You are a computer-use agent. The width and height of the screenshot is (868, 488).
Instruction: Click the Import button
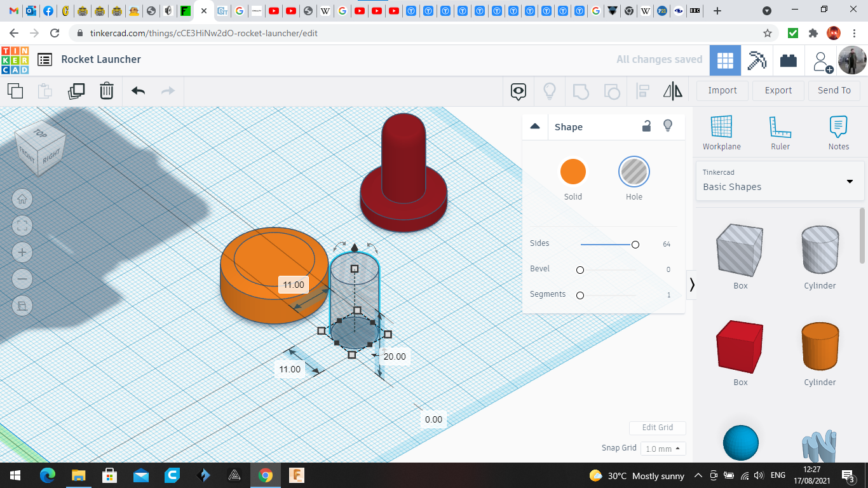click(722, 90)
